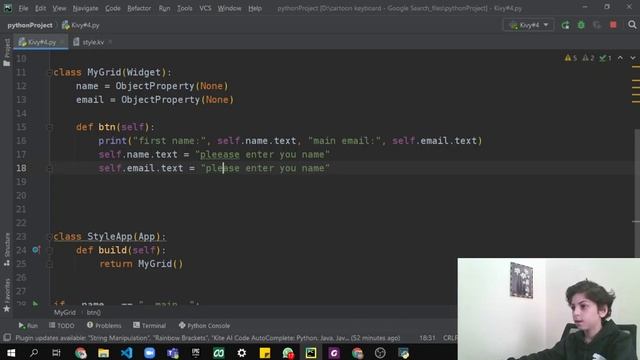
Task: Click the green Debug bug icon
Action: (581, 25)
